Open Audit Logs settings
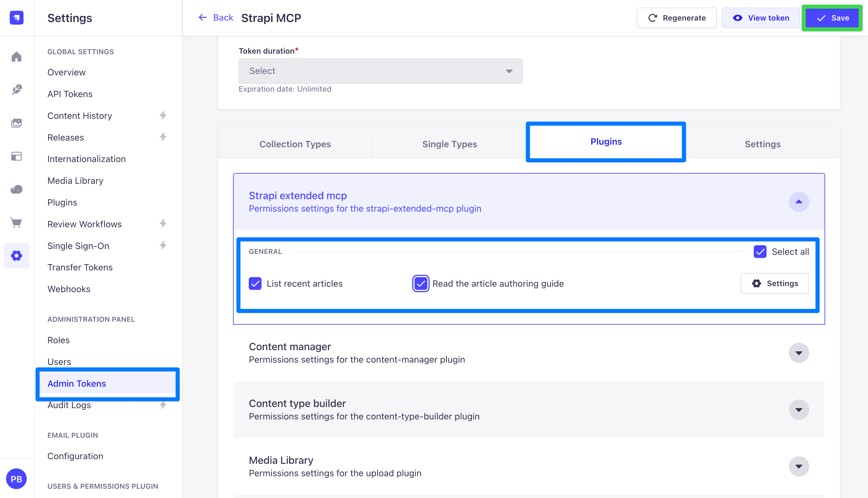Viewport: 868px width, 498px height. pos(69,405)
